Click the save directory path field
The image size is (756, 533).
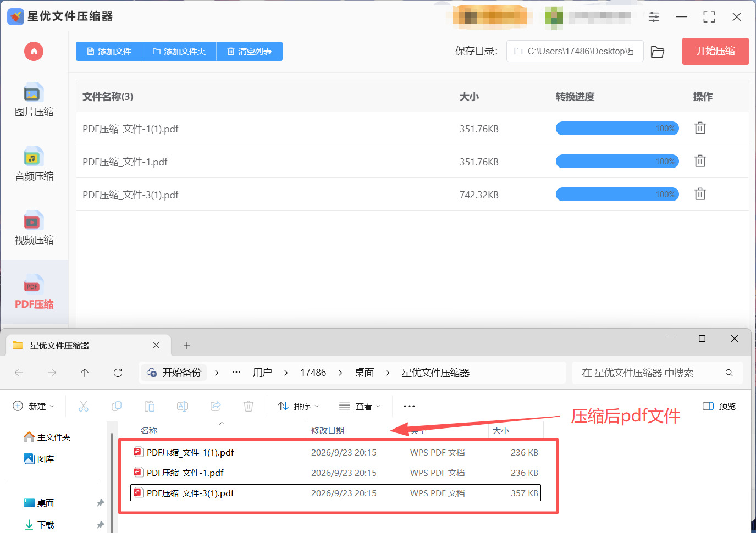point(575,51)
